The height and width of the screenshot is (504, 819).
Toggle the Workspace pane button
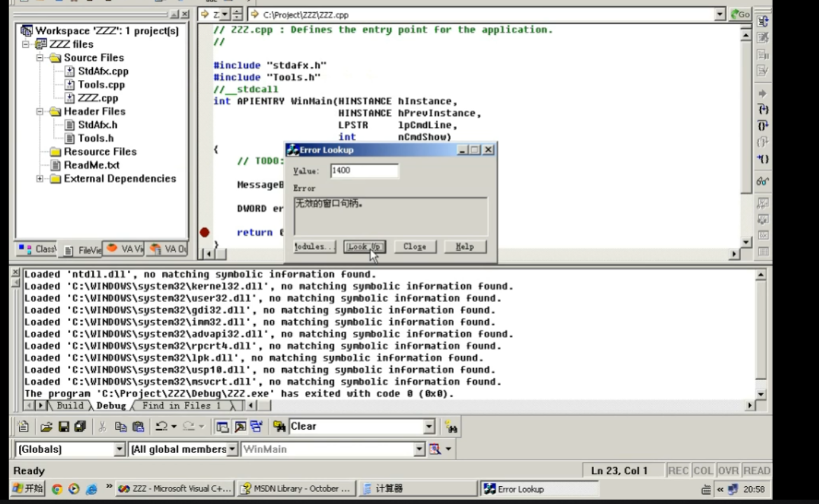coord(222,427)
